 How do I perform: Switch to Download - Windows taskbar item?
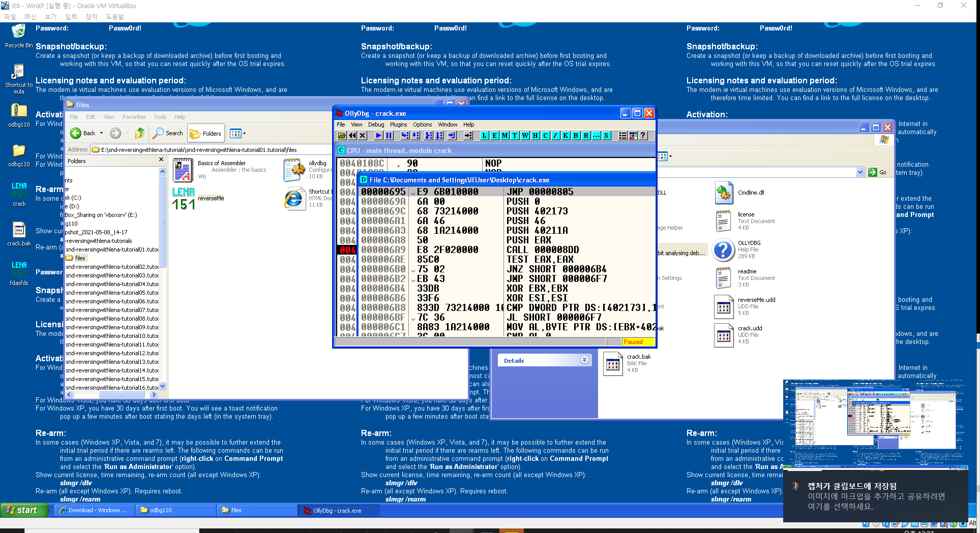[95, 510]
